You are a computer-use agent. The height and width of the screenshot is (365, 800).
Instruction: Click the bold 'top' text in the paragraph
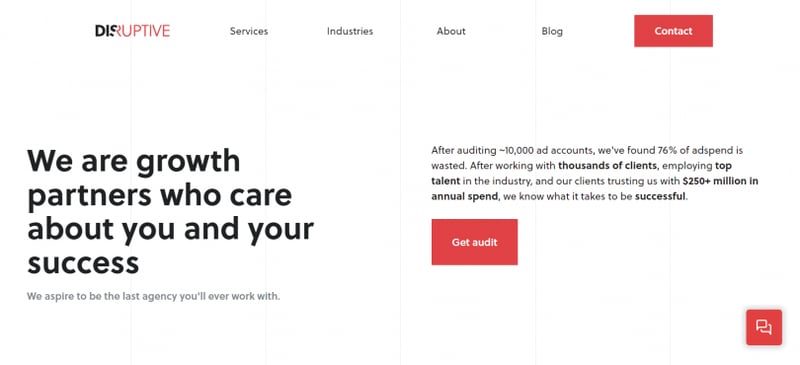[723, 166]
